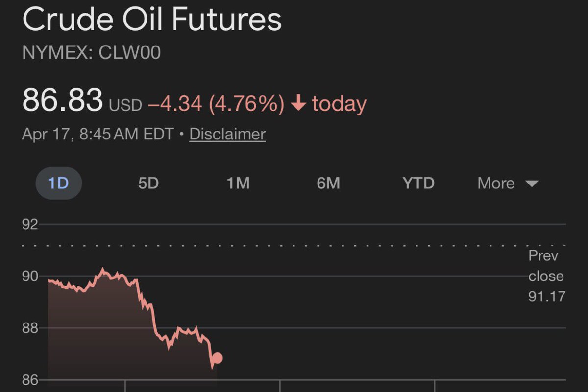Click the Crude Oil Futures title
Screen dimensions: 588x392
[x=152, y=21]
